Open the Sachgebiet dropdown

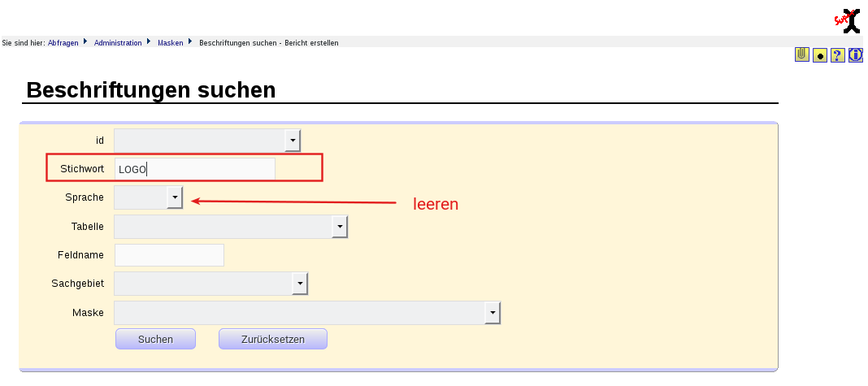pyautogui.click(x=300, y=284)
